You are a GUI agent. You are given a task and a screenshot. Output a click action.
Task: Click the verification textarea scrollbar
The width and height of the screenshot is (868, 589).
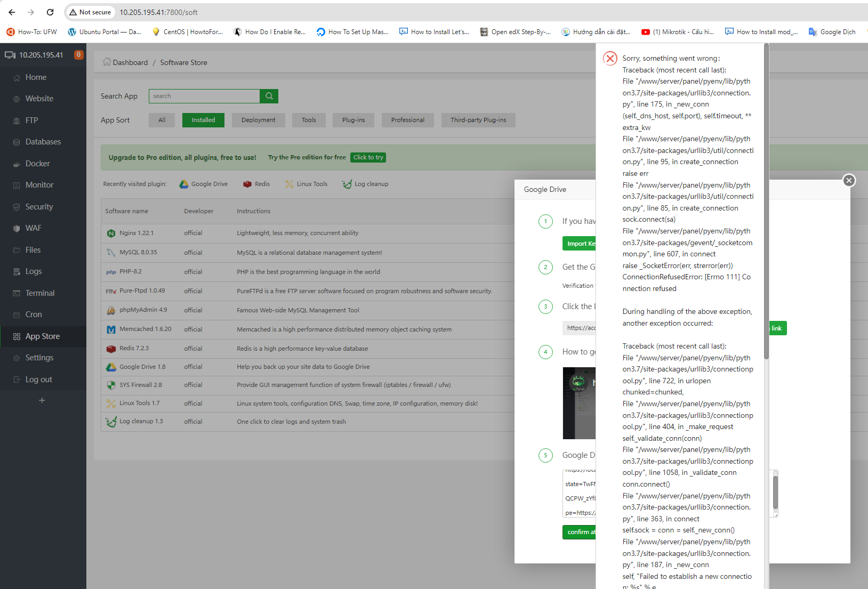(775, 493)
